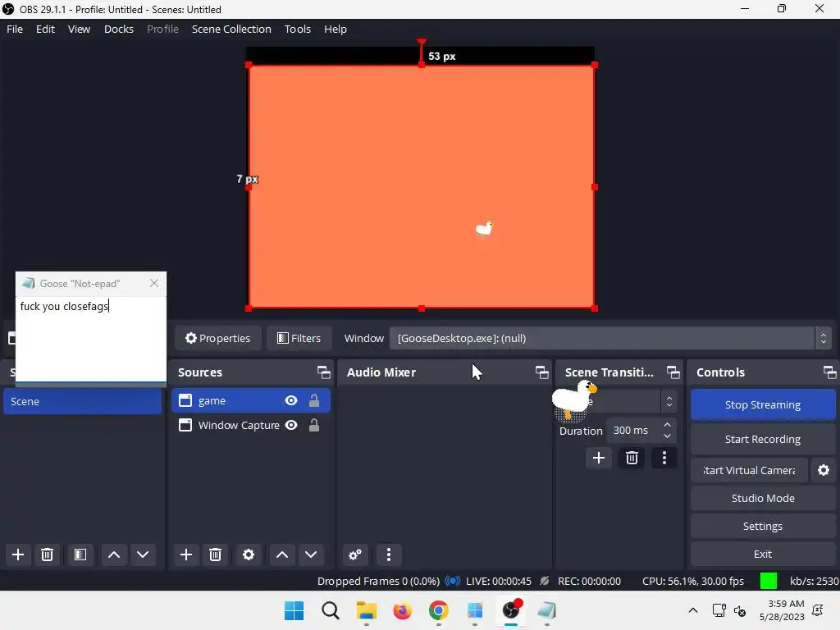Float the Scene Transitions dock icon

[x=673, y=372]
